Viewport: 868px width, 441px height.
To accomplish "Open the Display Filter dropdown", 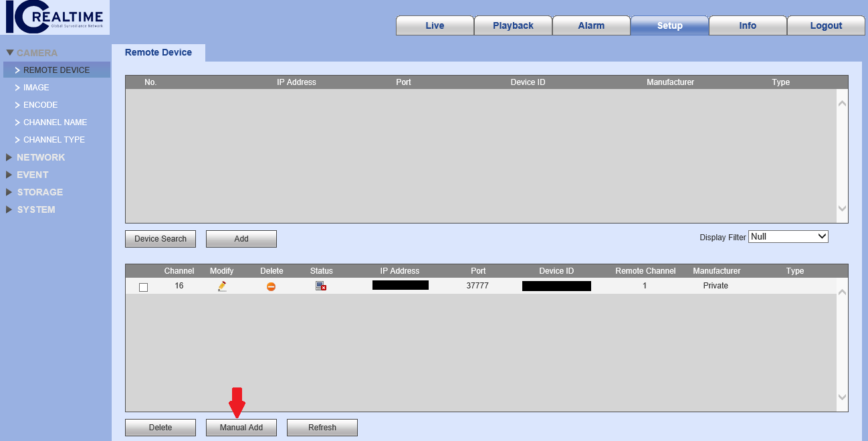I will 788,236.
